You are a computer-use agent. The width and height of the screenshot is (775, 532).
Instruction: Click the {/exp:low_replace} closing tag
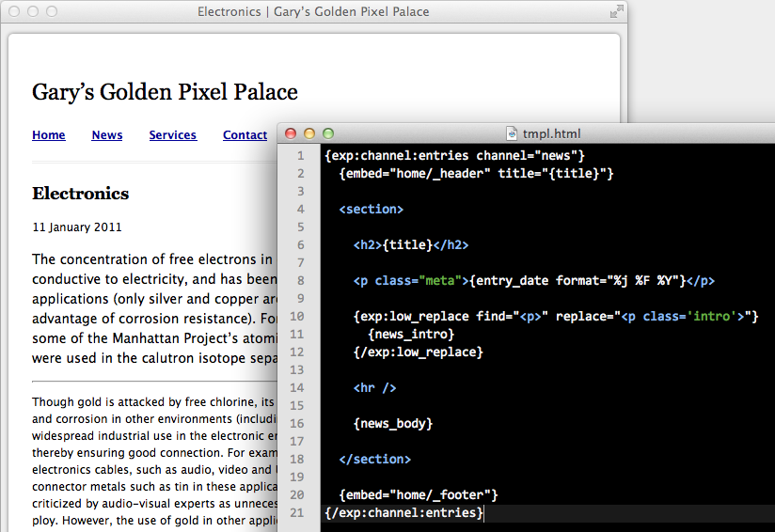(x=419, y=352)
